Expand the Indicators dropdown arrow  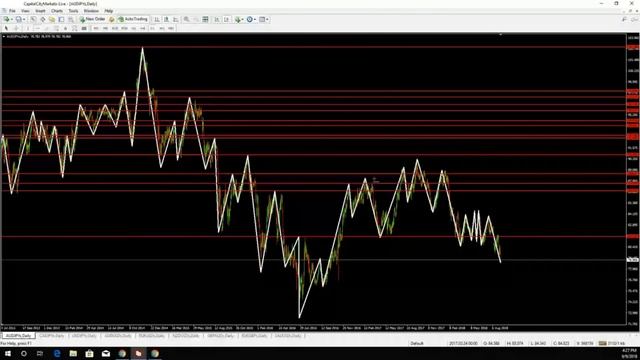243,19
